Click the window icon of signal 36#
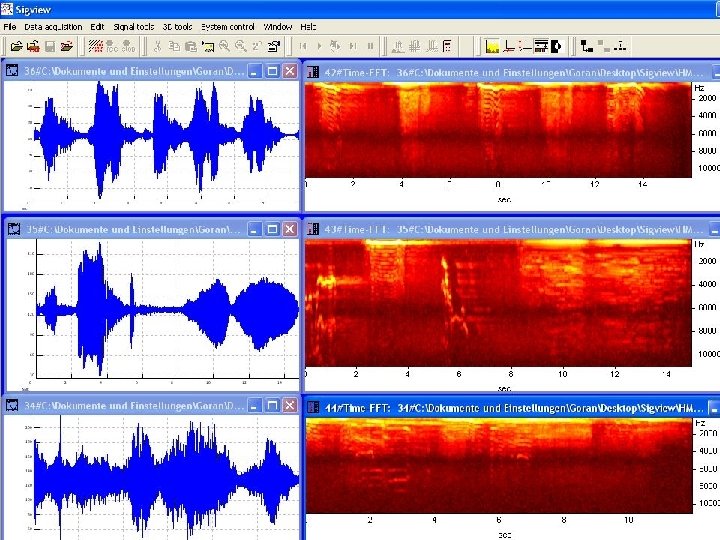720x540 pixels. [12, 71]
